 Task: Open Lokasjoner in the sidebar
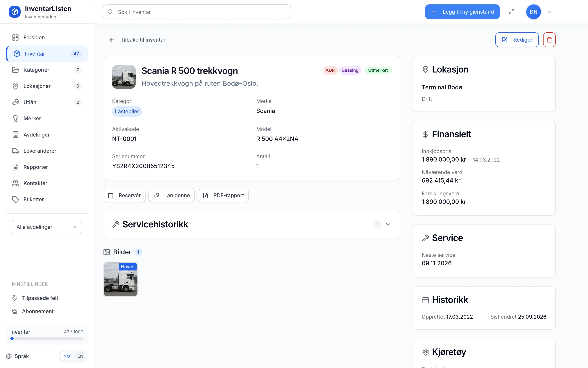pyautogui.click(x=47, y=86)
